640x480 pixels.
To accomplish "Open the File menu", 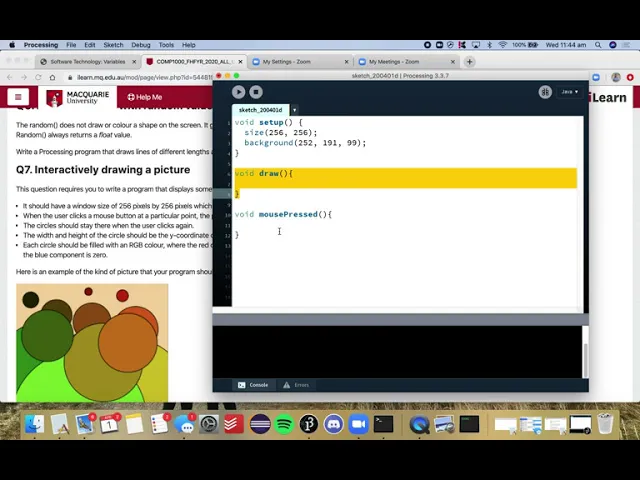I will [x=71, y=45].
